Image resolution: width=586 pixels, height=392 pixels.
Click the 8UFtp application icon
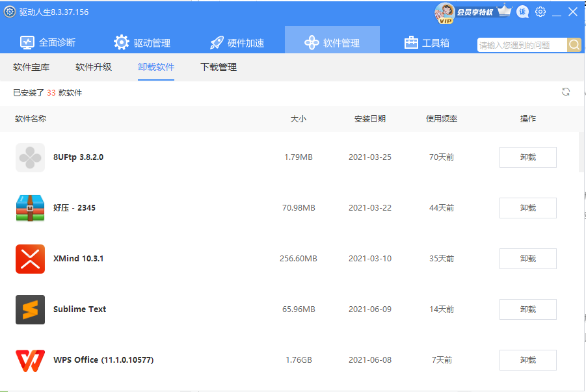(x=31, y=157)
